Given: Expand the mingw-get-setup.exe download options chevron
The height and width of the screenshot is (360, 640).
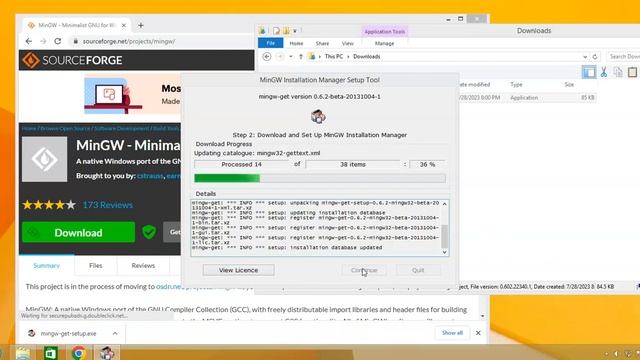Looking at the screenshot, I should [115, 333].
